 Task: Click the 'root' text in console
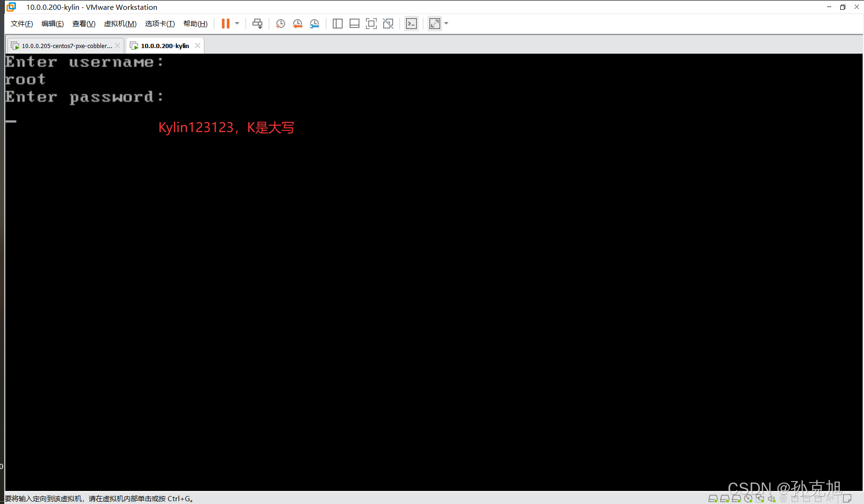pos(25,79)
